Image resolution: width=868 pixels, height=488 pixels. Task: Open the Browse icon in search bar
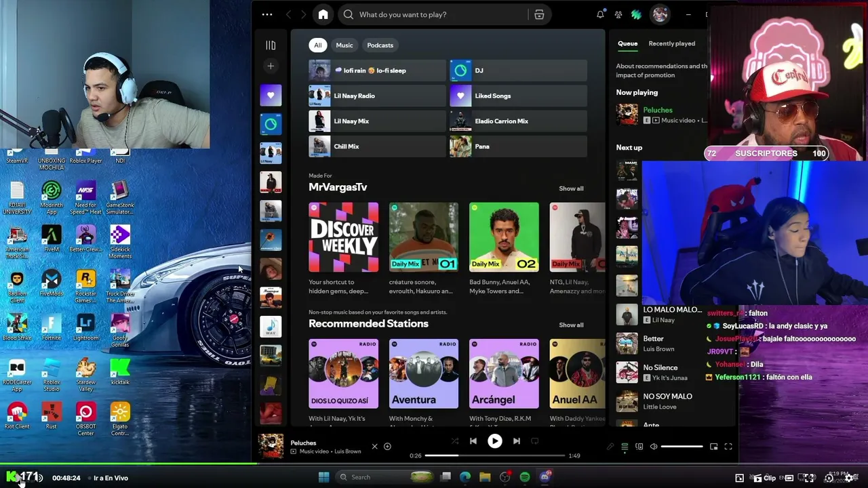pyautogui.click(x=539, y=14)
